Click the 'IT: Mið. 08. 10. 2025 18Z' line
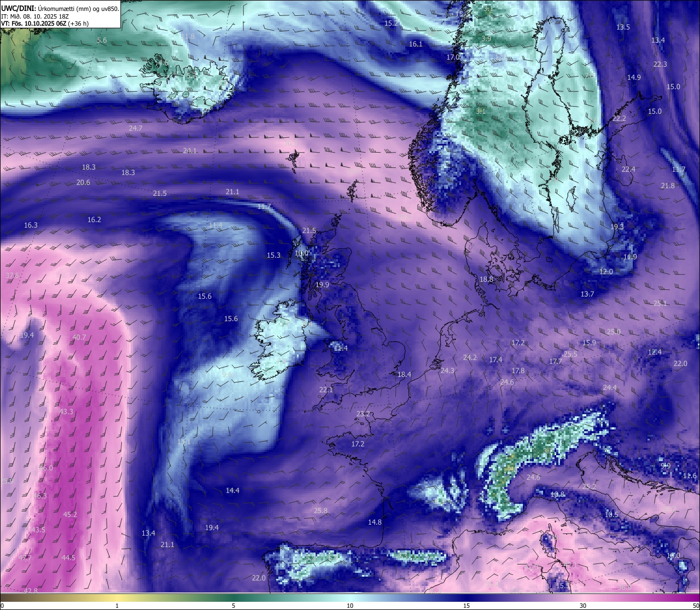The image size is (700, 610). (36, 16)
